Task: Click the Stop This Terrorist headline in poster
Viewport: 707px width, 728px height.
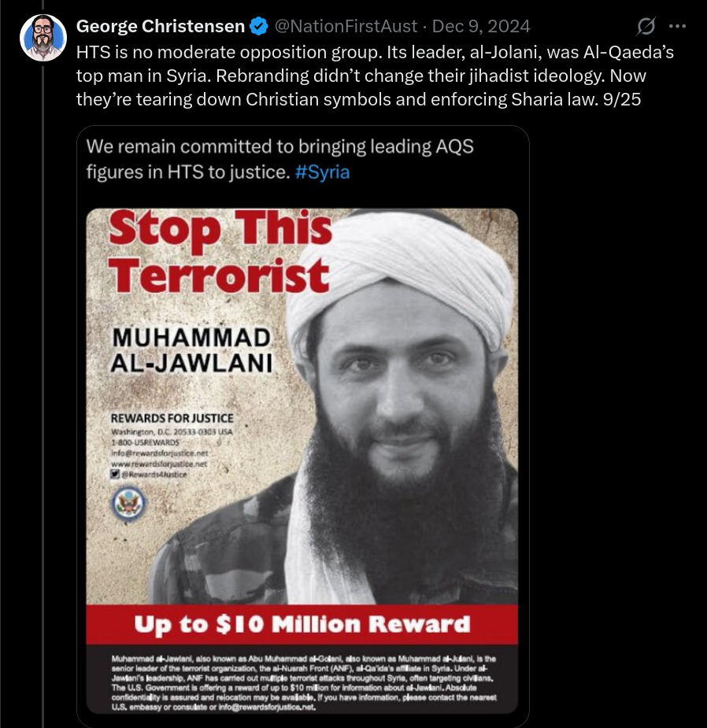Action: (x=220, y=251)
